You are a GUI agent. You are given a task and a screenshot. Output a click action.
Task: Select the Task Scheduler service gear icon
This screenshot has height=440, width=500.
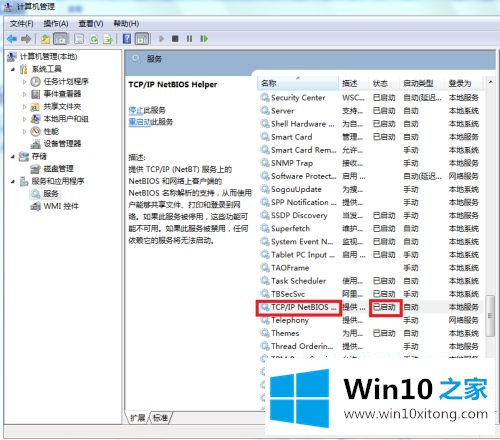point(265,281)
